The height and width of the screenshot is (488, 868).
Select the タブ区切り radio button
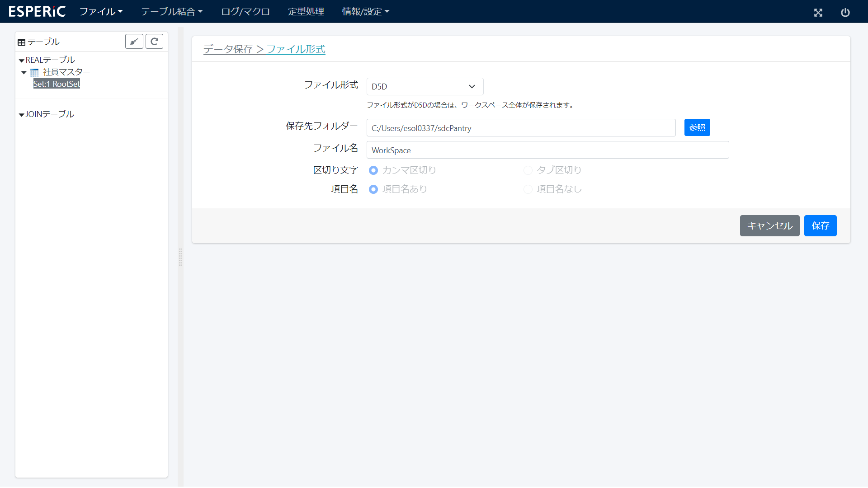point(528,170)
